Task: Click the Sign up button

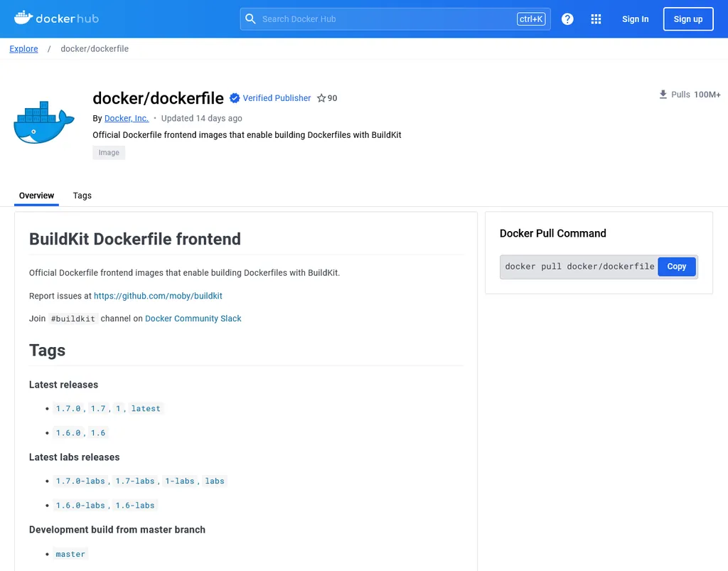Action: click(x=688, y=19)
